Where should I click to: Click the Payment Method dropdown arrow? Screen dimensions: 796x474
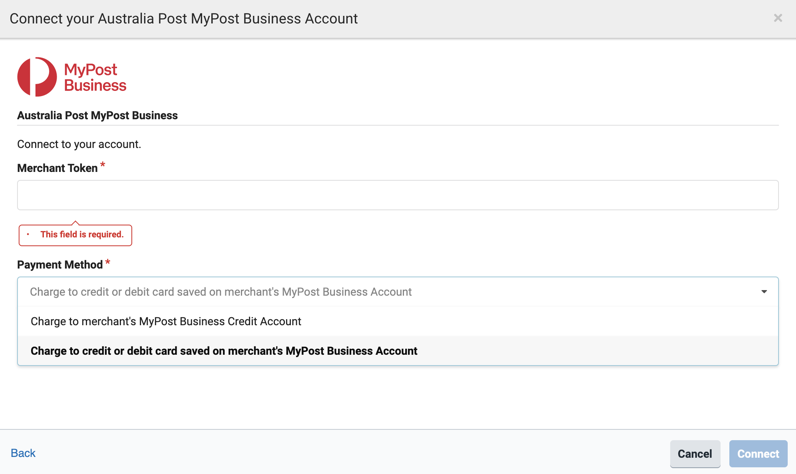[764, 292]
